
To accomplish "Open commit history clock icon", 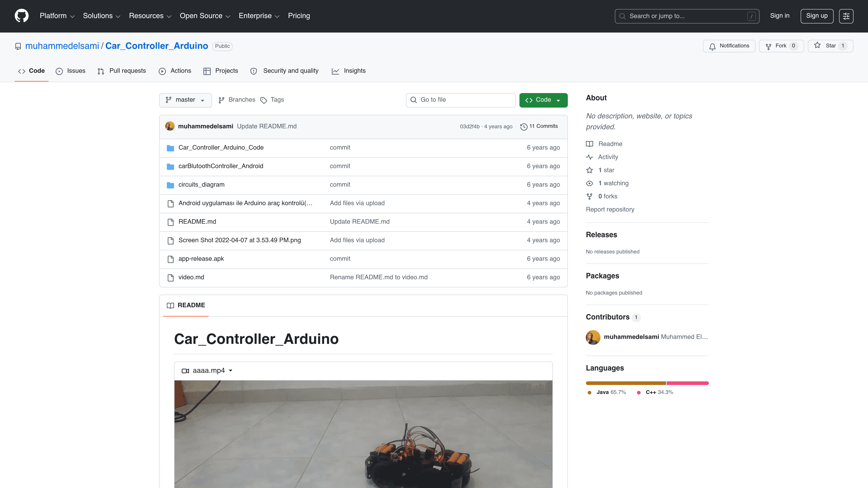I will [524, 127].
